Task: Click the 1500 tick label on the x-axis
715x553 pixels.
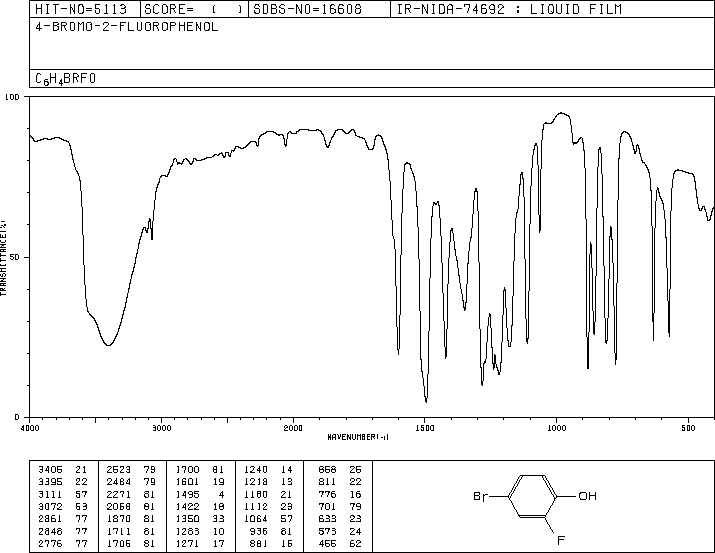Action: point(425,428)
